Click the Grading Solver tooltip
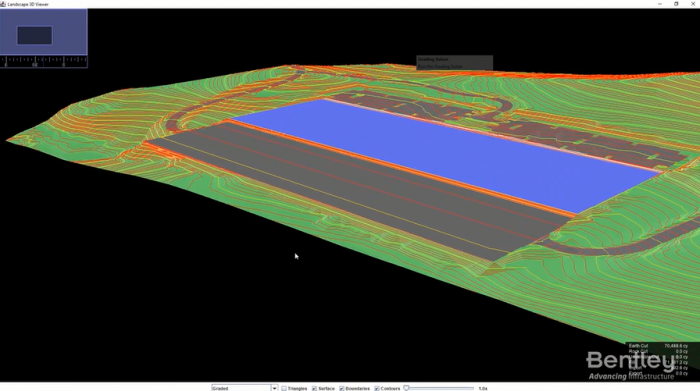This screenshot has width=700, height=391. (454, 62)
